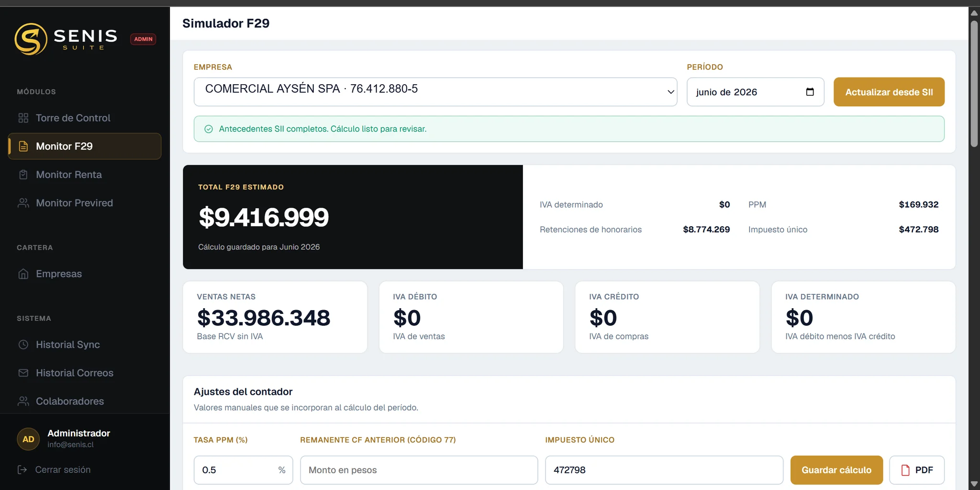The height and width of the screenshot is (490, 980).
Task: Click the Ventas Netas $33.986.348 value
Action: [264, 318]
